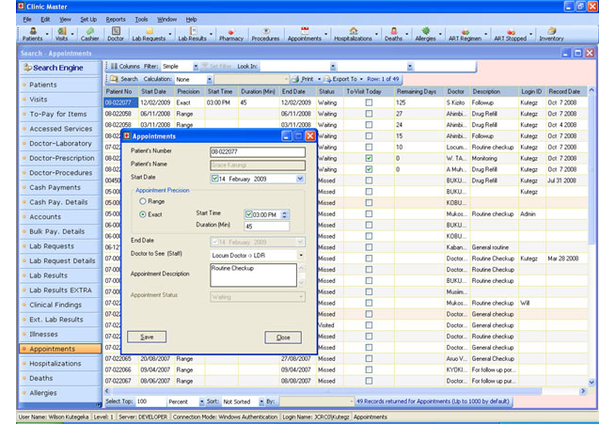The width and height of the screenshot is (615, 424).
Task: Click the Appointments dialog title icon
Action: (x=127, y=136)
